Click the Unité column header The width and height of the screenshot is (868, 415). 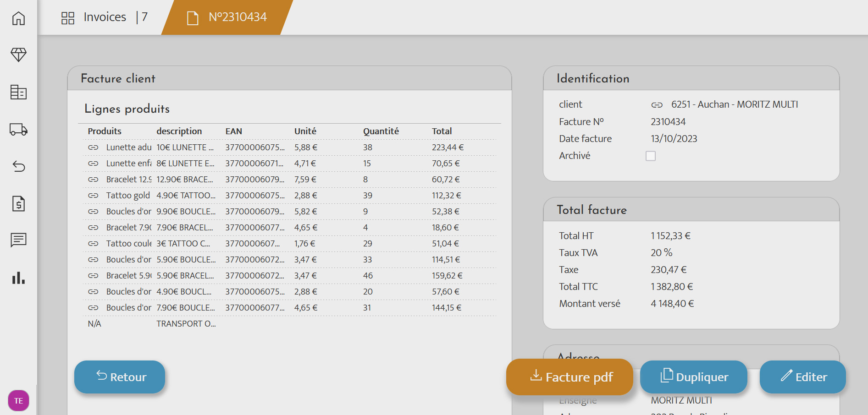pyautogui.click(x=305, y=131)
